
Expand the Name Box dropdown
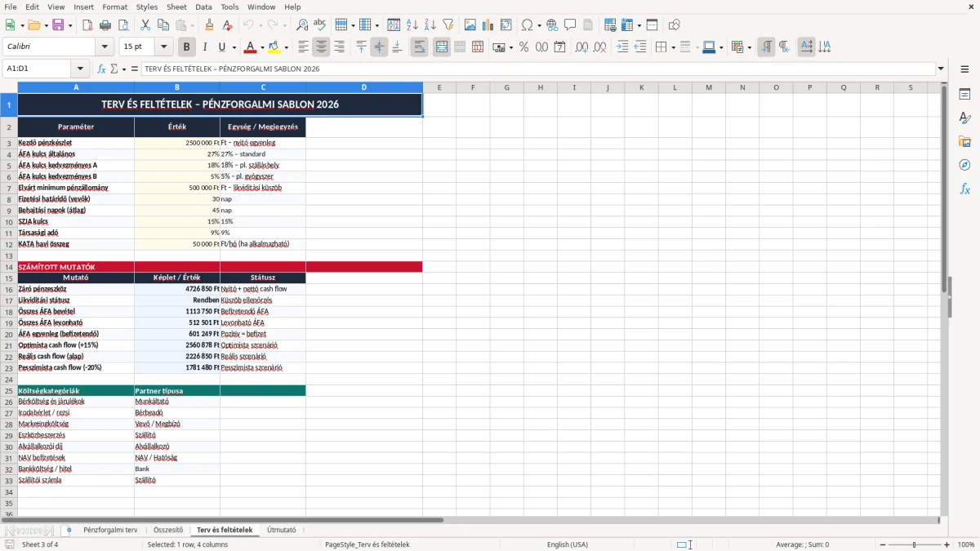pyautogui.click(x=80, y=69)
